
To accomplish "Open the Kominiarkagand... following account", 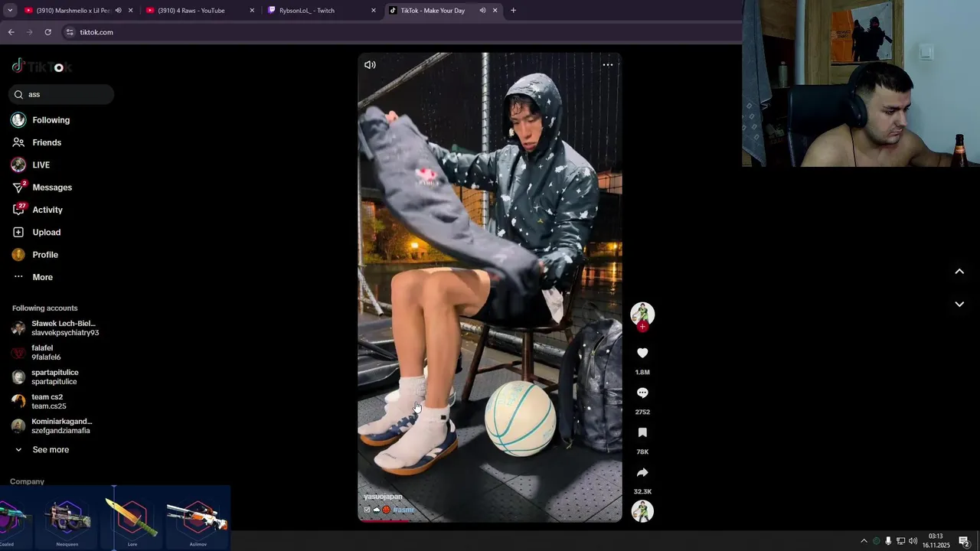I will (x=61, y=426).
